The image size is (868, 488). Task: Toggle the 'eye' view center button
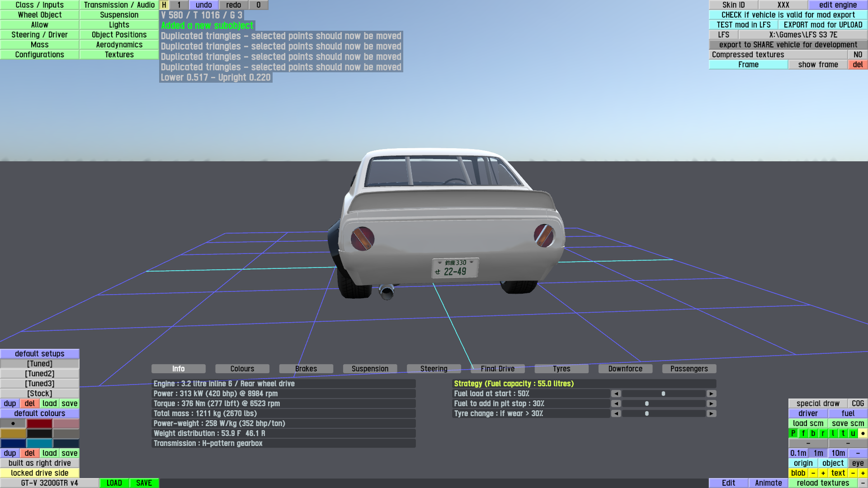(858, 463)
